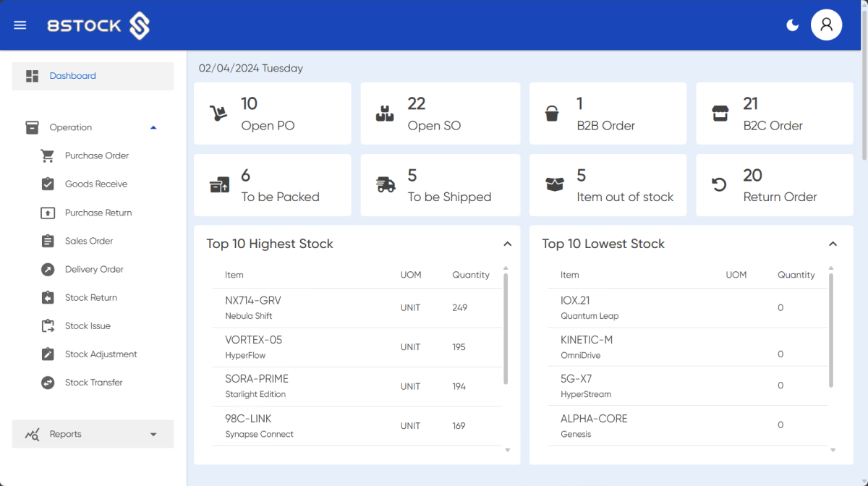Click the Item out of stock card

click(608, 184)
